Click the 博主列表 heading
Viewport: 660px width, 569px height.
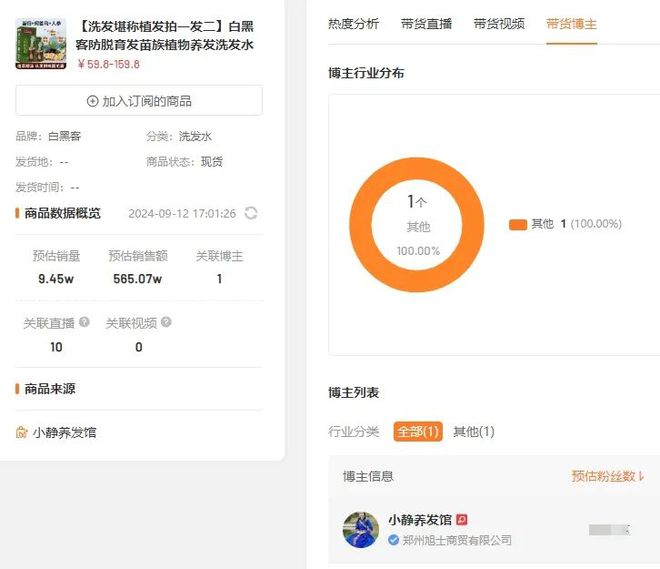(x=354, y=392)
